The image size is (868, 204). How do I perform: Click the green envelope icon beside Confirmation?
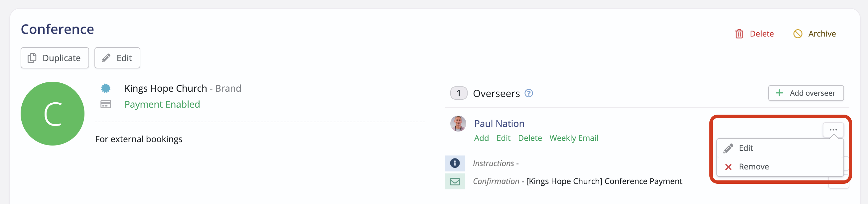point(455,181)
